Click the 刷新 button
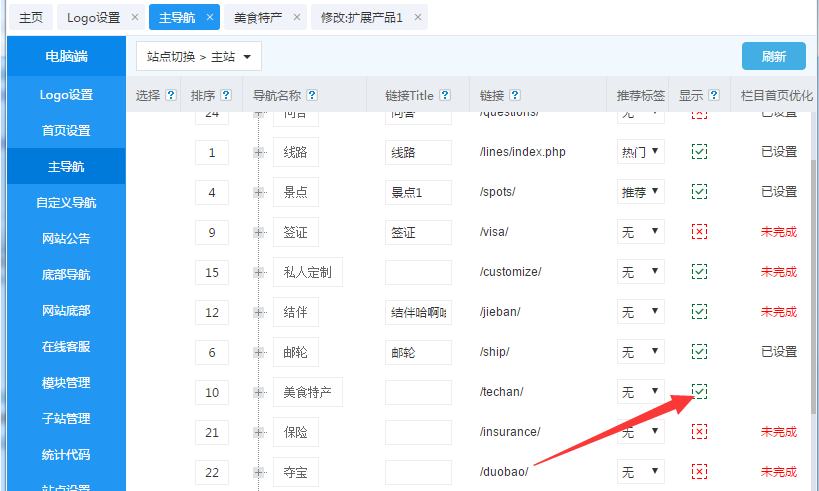The width and height of the screenshot is (819, 491). pyautogui.click(x=773, y=57)
